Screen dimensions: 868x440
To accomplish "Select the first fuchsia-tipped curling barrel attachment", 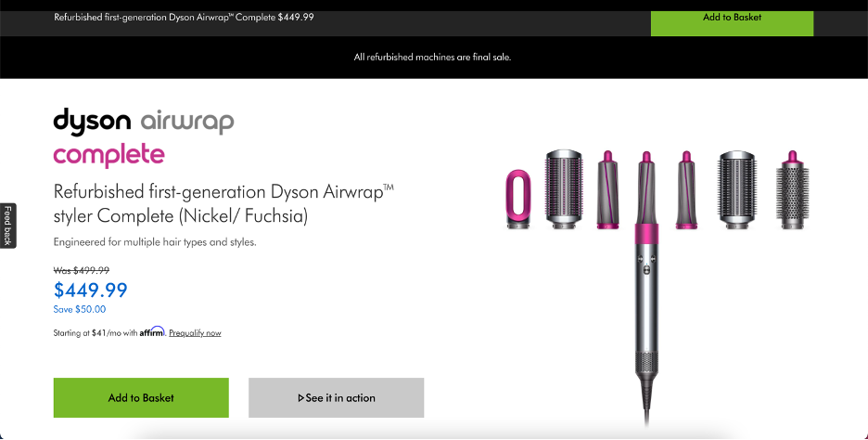I will click(x=607, y=189).
